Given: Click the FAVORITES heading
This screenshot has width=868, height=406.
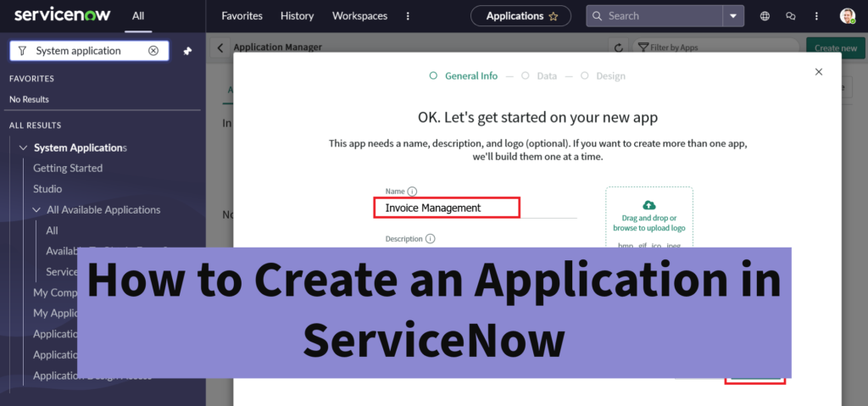Looking at the screenshot, I should 31,79.
